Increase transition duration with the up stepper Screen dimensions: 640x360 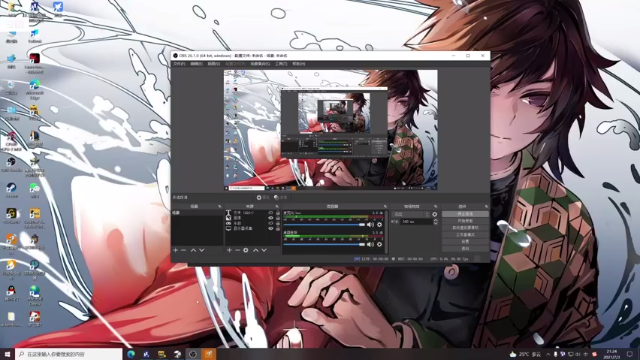tap(436, 220)
